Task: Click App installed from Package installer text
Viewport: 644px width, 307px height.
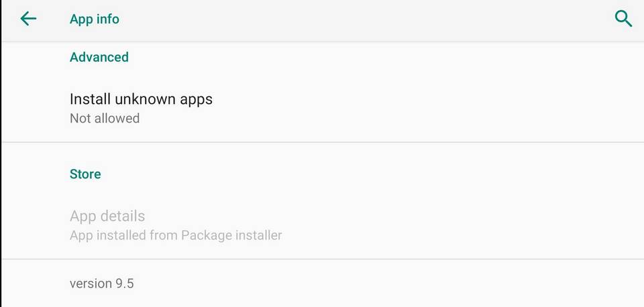Action: (176, 235)
